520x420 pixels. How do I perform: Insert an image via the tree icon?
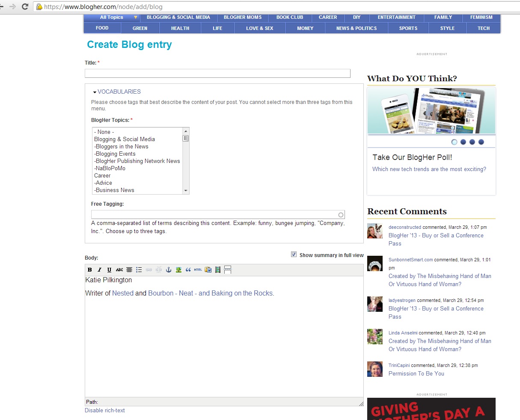pos(178,270)
